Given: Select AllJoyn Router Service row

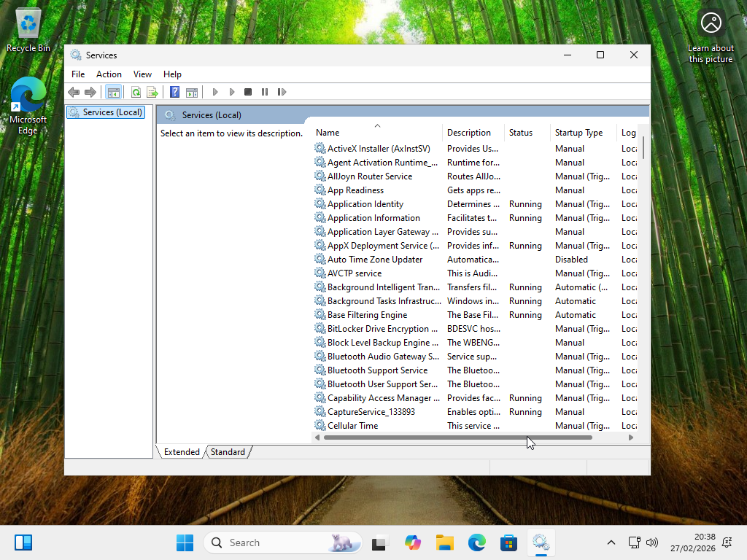Looking at the screenshot, I should tap(475, 176).
